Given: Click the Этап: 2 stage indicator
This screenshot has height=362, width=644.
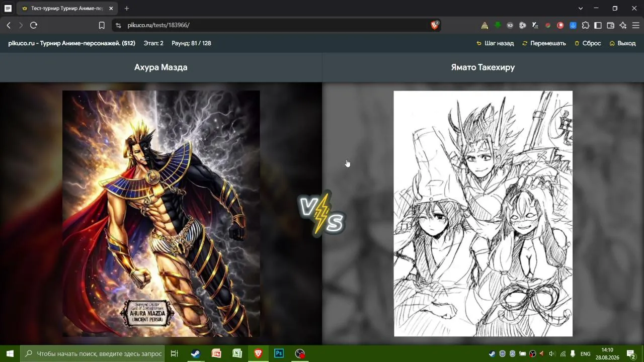Looking at the screenshot, I should (x=153, y=43).
